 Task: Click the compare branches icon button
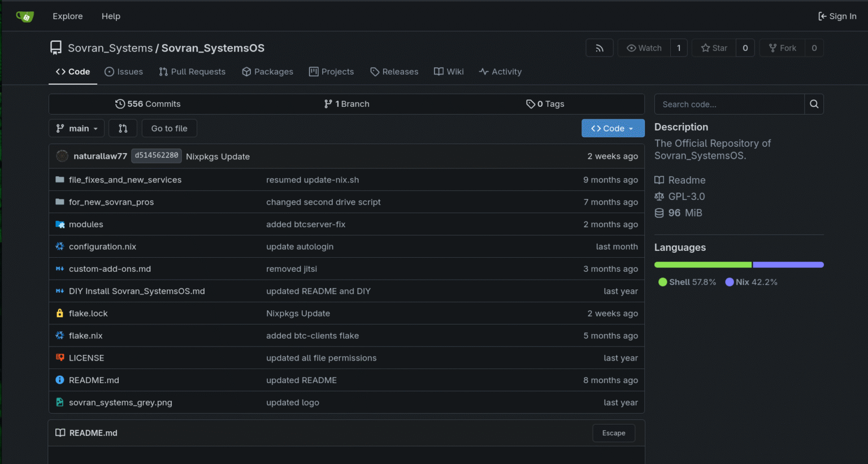123,128
